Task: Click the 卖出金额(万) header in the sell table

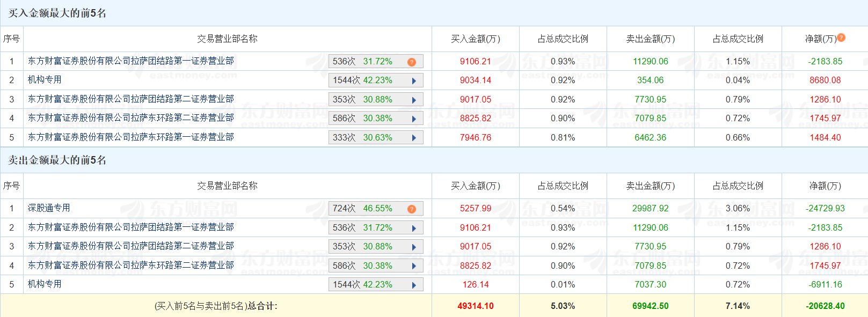Action: [x=650, y=186]
